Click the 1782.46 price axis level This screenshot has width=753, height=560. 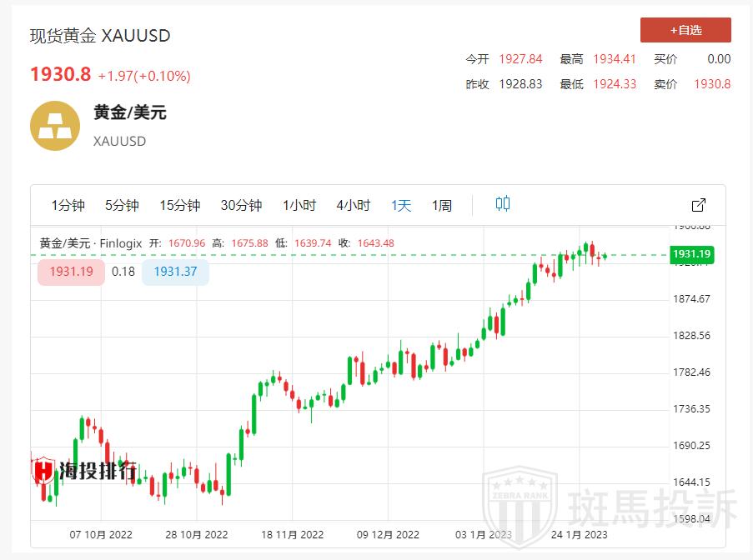pos(691,372)
